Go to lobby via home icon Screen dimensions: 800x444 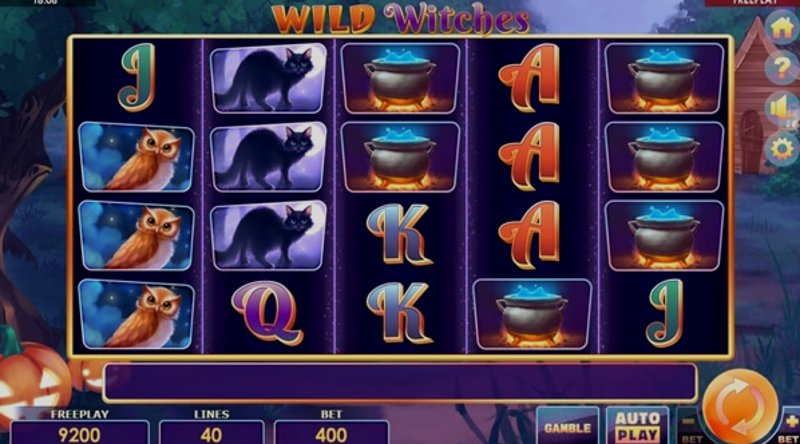(x=783, y=29)
